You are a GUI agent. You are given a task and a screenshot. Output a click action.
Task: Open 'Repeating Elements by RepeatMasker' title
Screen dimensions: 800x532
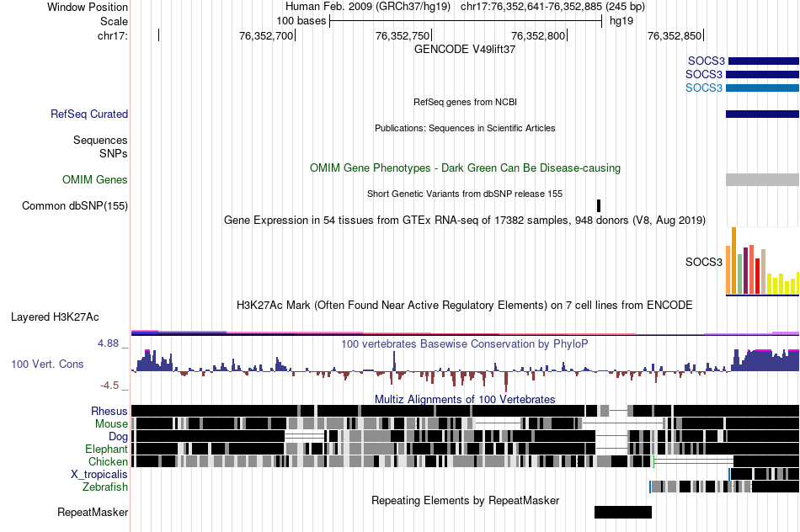[x=465, y=501]
